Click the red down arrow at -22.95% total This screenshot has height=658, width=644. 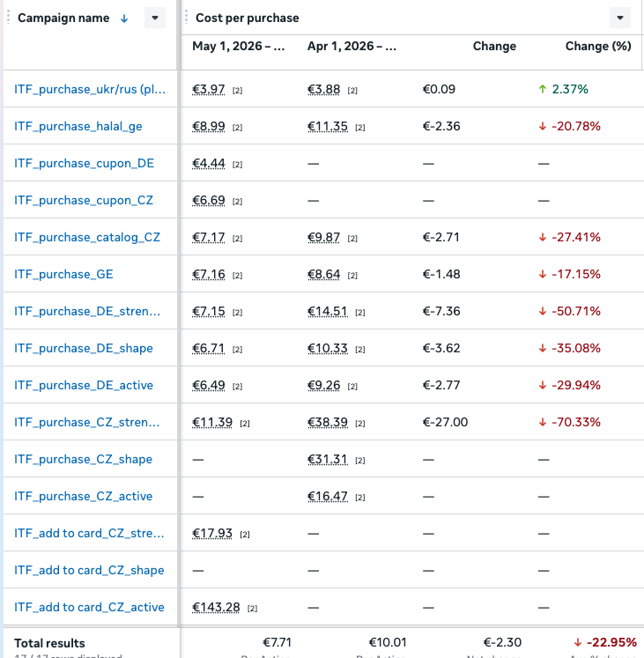[x=578, y=642]
